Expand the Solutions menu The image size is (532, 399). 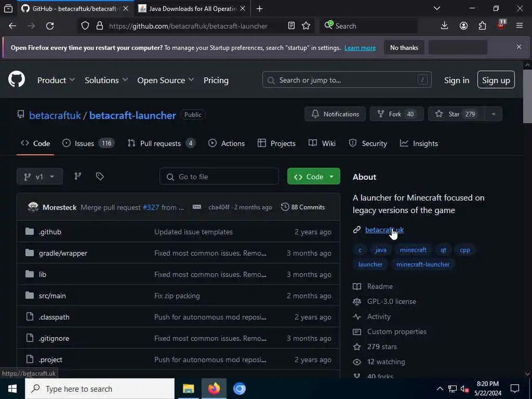point(106,80)
